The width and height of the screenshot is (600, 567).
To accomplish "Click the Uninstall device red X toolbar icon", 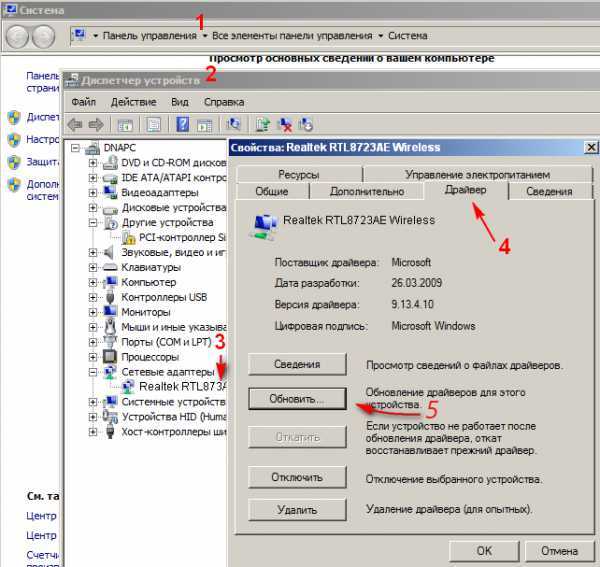I will (x=285, y=125).
